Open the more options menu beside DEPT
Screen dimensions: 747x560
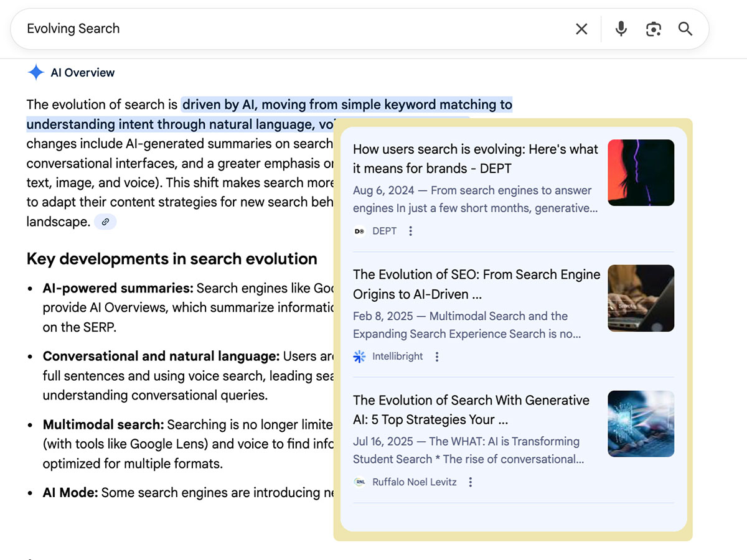410,231
